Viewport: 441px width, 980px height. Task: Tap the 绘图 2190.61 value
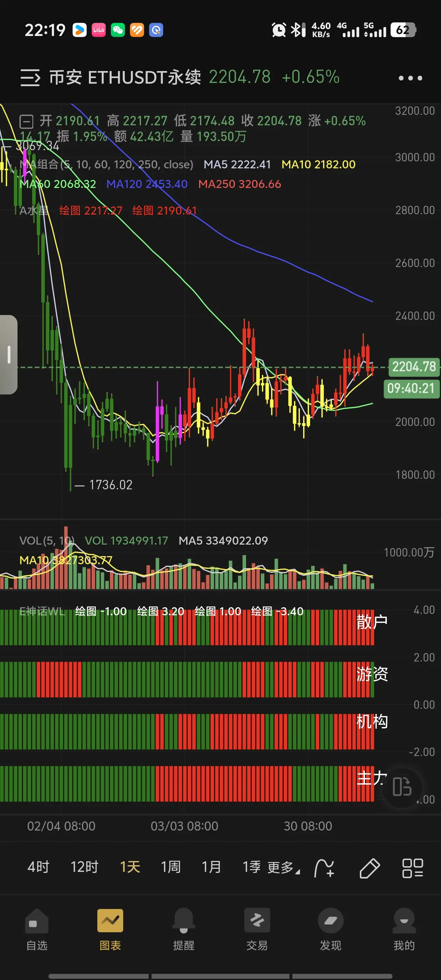(x=164, y=210)
